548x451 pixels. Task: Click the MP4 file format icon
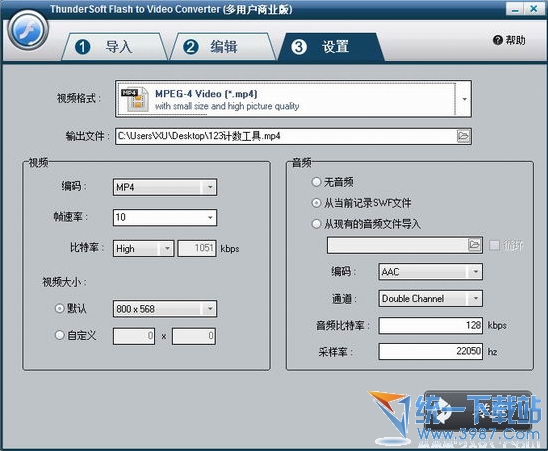(135, 99)
